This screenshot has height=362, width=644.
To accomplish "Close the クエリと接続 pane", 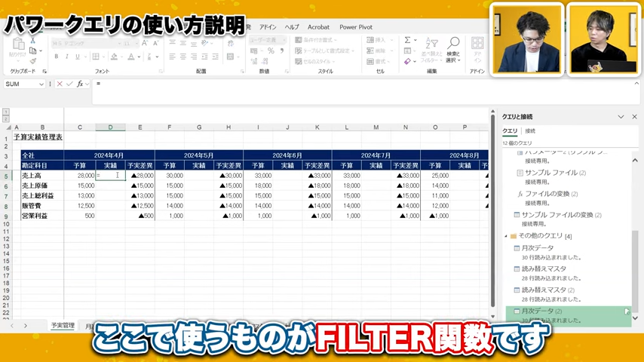I will [x=634, y=117].
